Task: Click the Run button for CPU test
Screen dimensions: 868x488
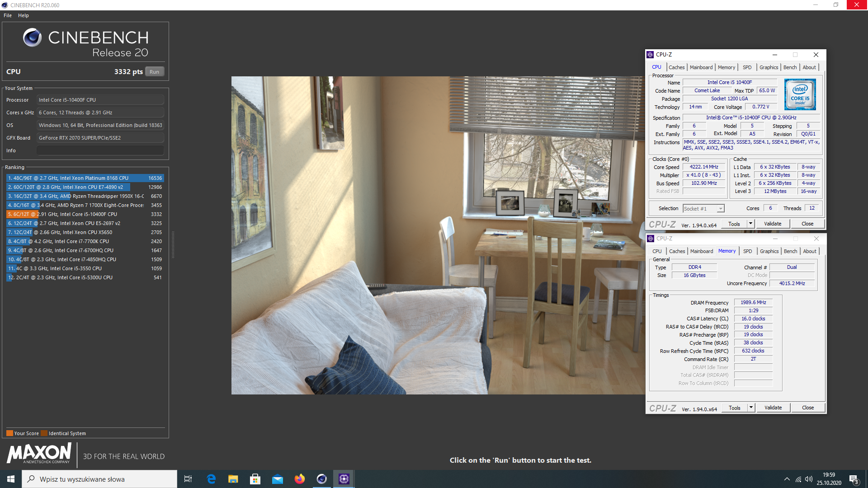Action: pyautogui.click(x=155, y=72)
